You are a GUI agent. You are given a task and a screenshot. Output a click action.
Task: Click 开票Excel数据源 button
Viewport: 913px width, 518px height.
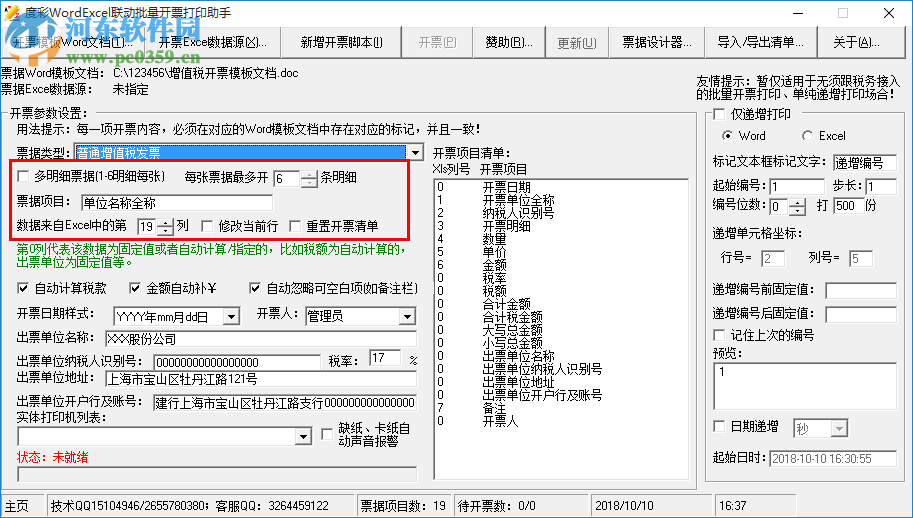pyautogui.click(x=213, y=42)
